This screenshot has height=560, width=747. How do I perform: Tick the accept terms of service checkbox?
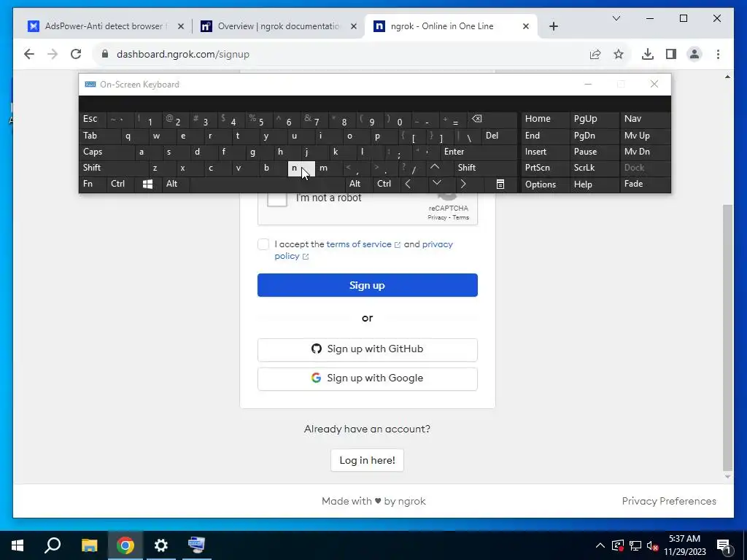pyautogui.click(x=263, y=244)
